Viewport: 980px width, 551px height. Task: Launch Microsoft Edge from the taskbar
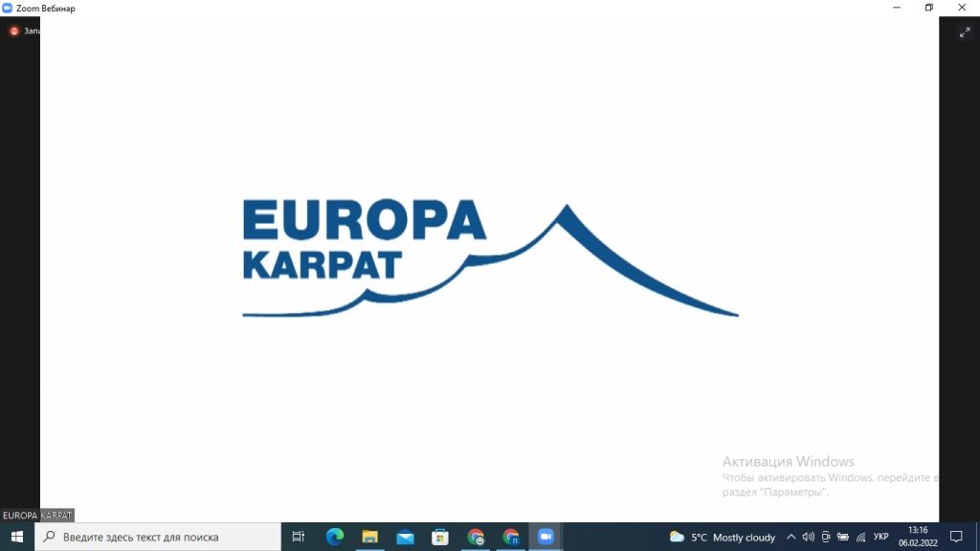(333, 537)
